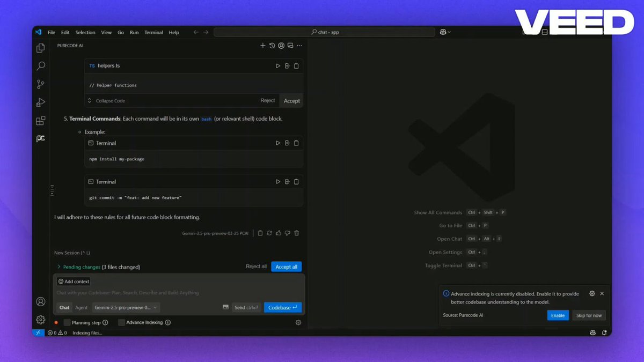This screenshot has width=644, height=362.
Task: Open Source Control view in activity bar
Action: (41, 84)
